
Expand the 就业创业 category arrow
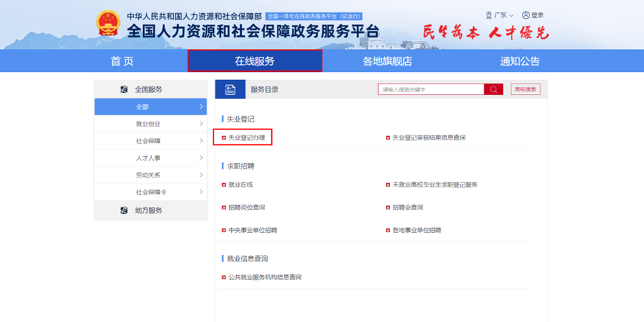pos(201,124)
